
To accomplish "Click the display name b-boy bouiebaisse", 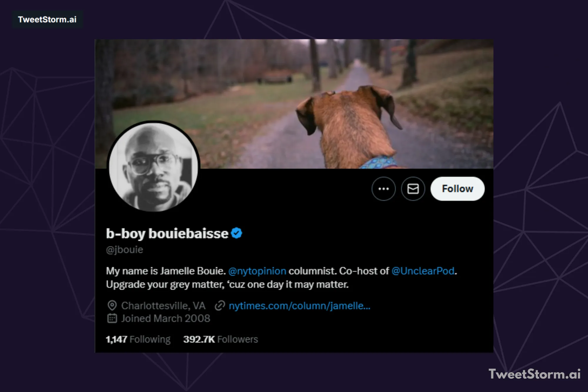I will click(x=168, y=233).
